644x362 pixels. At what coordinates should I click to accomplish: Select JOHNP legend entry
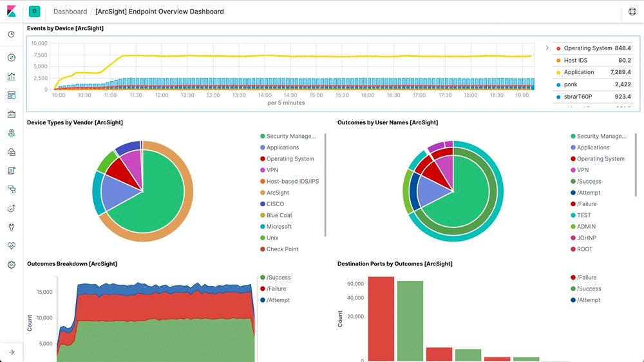(583, 238)
